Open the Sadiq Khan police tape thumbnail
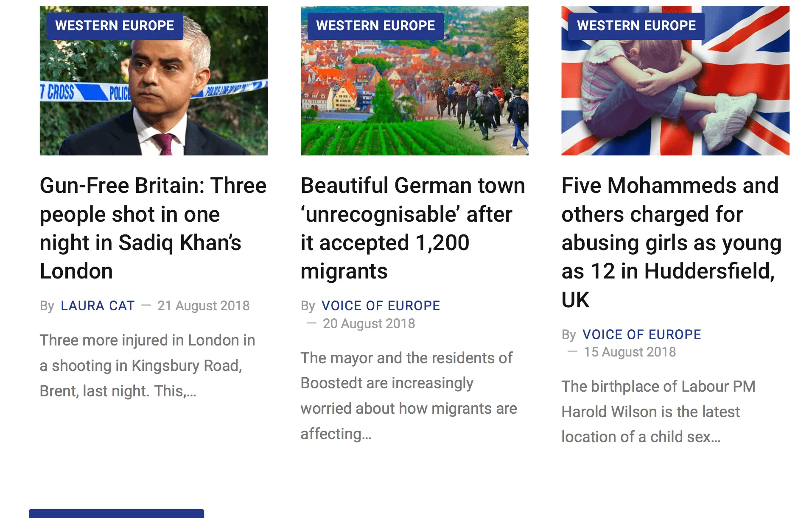The image size is (812, 518). (154, 97)
